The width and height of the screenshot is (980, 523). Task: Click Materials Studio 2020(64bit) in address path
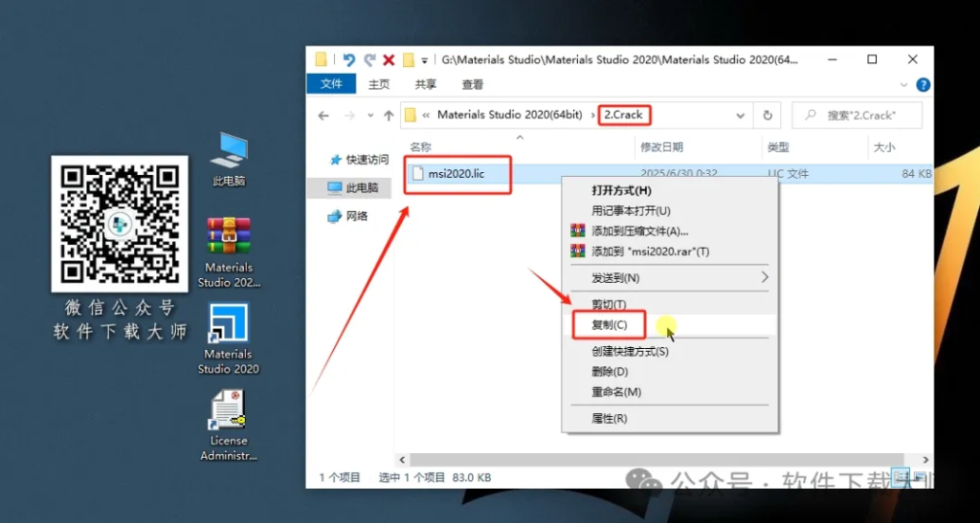click(x=509, y=115)
